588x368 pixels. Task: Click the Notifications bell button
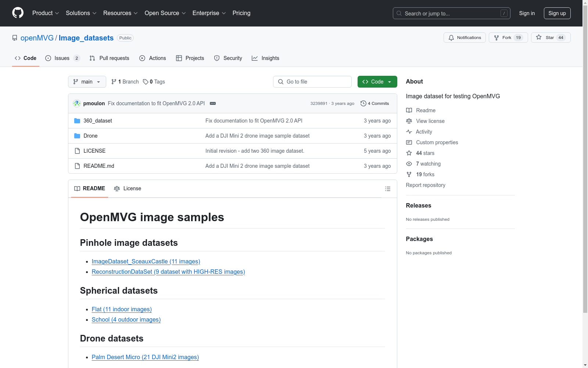tap(465, 38)
